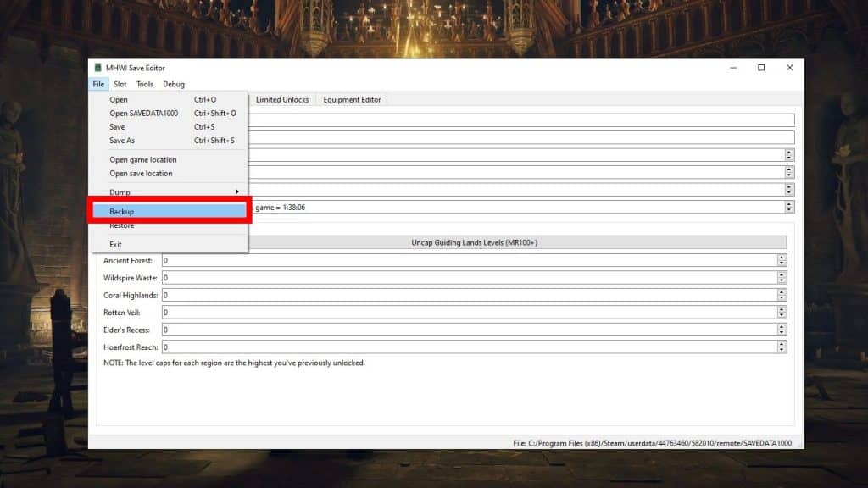868x488 pixels.
Task: Click the first text field below the tabs
Action: pyautogui.click(x=521, y=120)
